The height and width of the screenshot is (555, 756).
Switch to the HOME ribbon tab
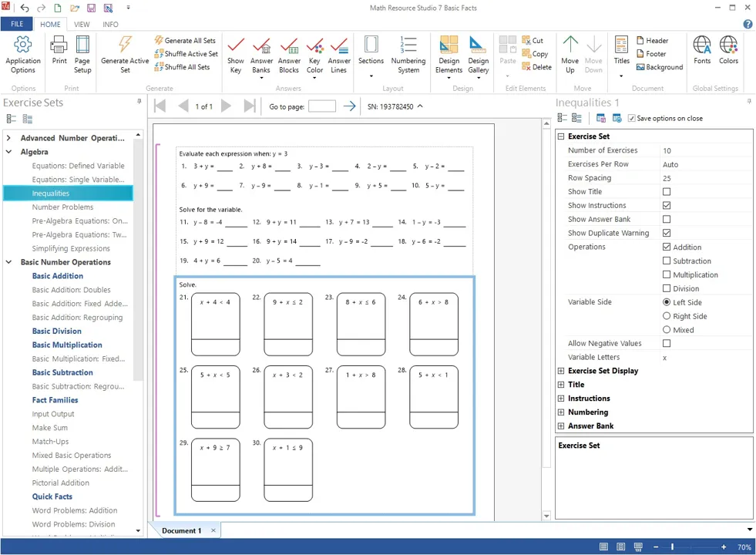pos(50,24)
